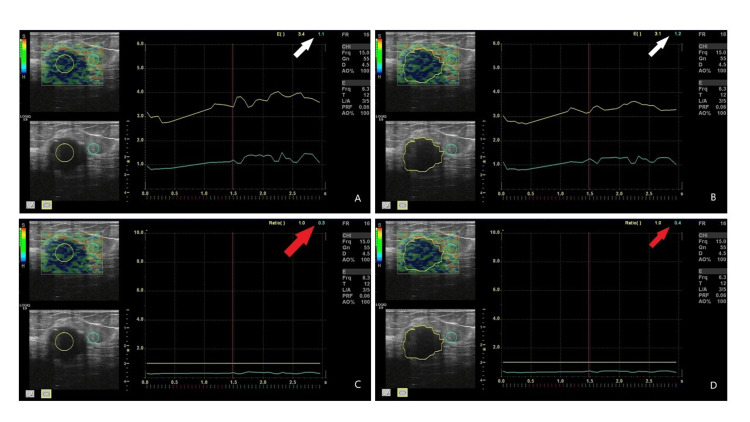Click the 'Ratio( )' label in panel C
The height and width of the screenshot is (422, 750).
click(x=277, y=223)
